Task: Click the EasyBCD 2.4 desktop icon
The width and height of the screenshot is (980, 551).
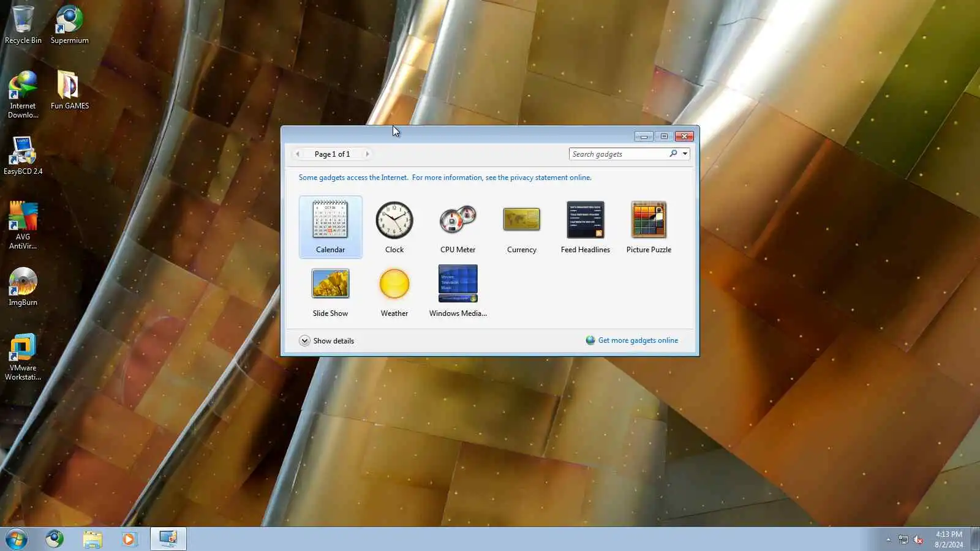Action: 23,156
